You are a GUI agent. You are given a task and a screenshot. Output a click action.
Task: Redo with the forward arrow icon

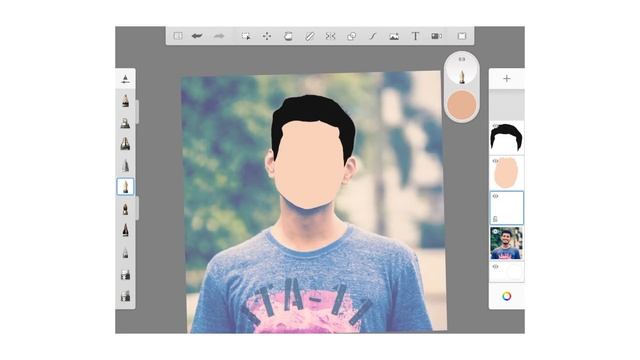point(219,36)
